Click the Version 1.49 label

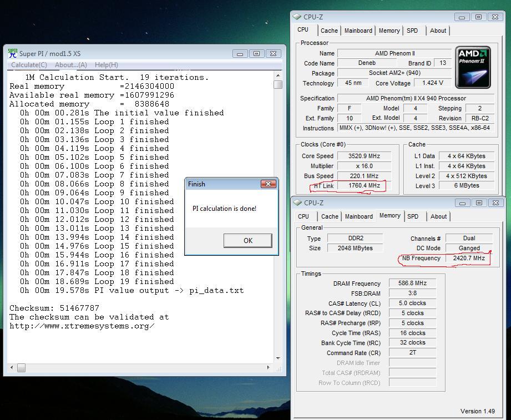478,411
